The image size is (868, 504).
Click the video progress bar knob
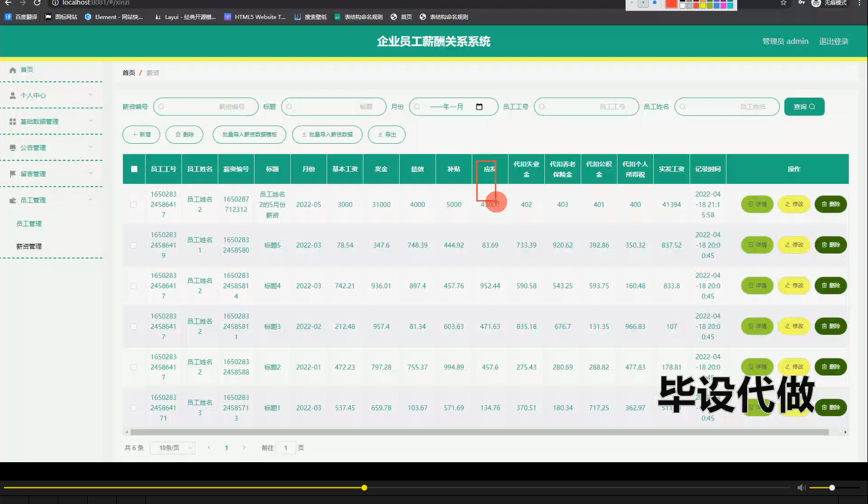point(364,487)
